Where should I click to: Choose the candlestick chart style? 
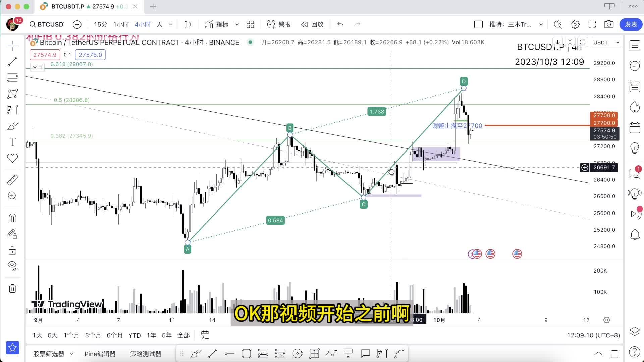tap(188, 24)
